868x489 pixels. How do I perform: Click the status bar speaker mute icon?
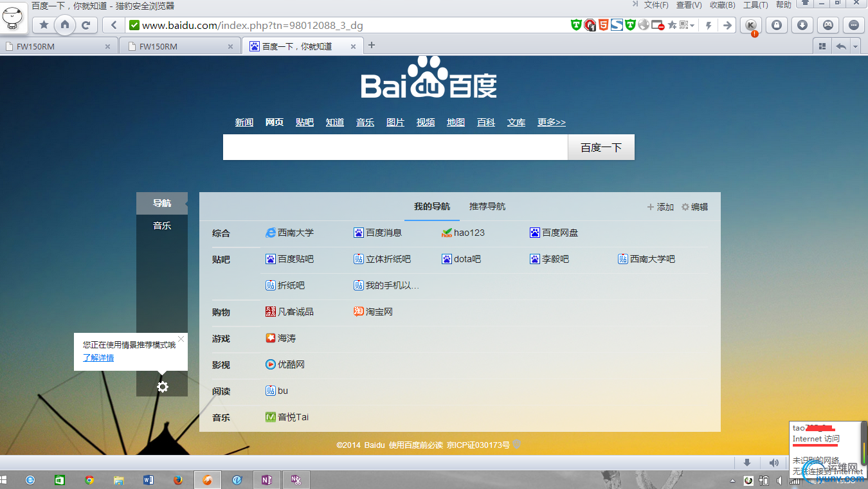pyautogui.click(x=774, y=463)
